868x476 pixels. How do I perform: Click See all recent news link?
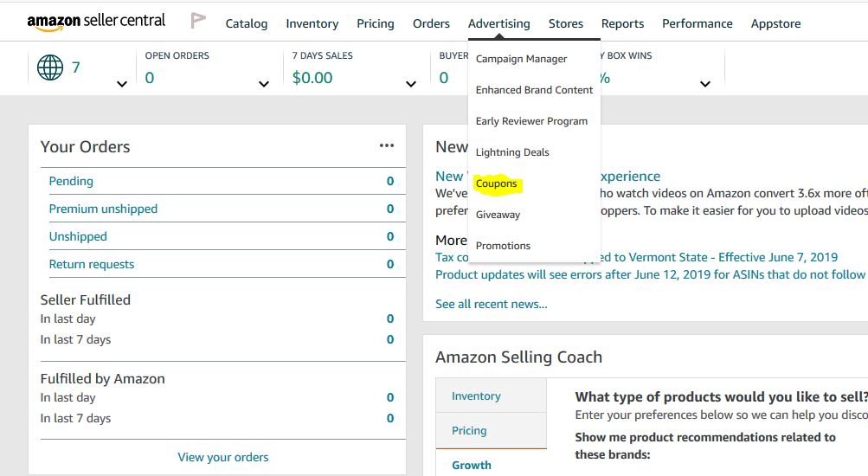pos(491,304)
